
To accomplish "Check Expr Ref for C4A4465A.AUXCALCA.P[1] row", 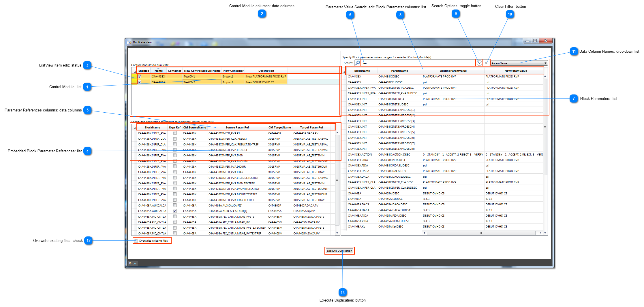I will 174,205.
